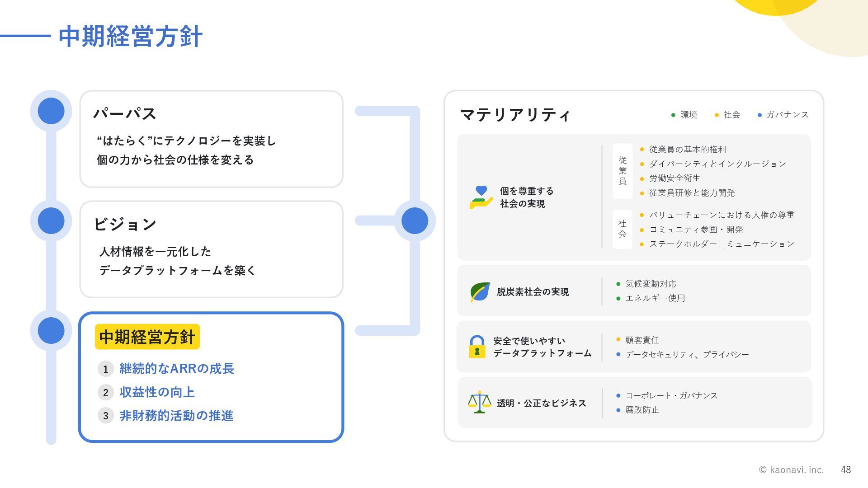Screen dimensions: 868x488
Task: Click the blue connector dot before マテリアリティ
Action: 415,221
